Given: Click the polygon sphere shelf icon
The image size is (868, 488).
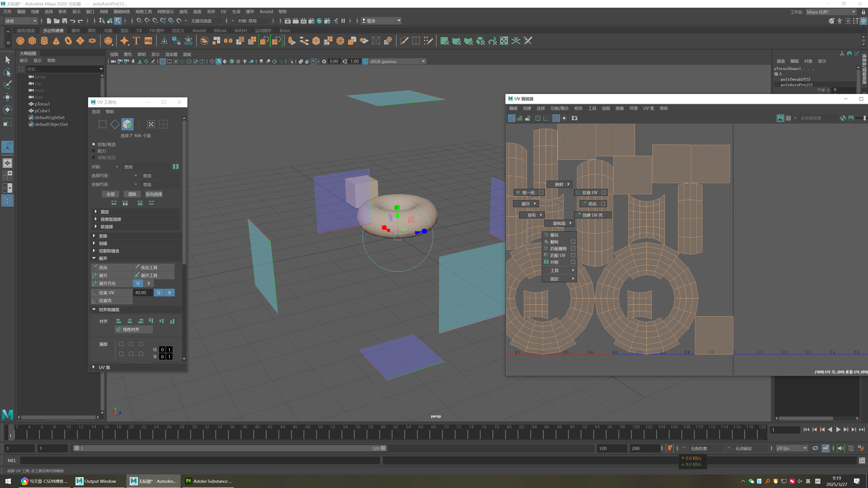Looking at the screenshot, I should [20, 41].
